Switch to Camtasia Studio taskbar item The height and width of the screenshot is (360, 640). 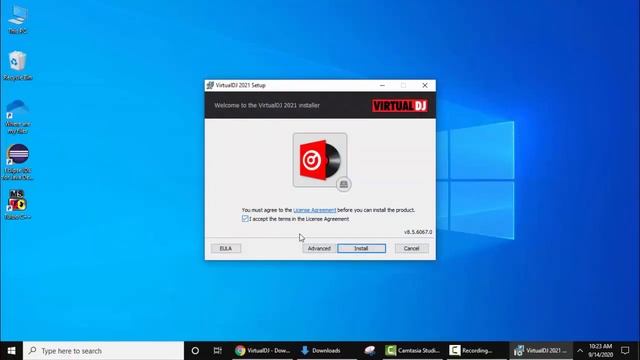pyautogui.click(x=413, y=351)
